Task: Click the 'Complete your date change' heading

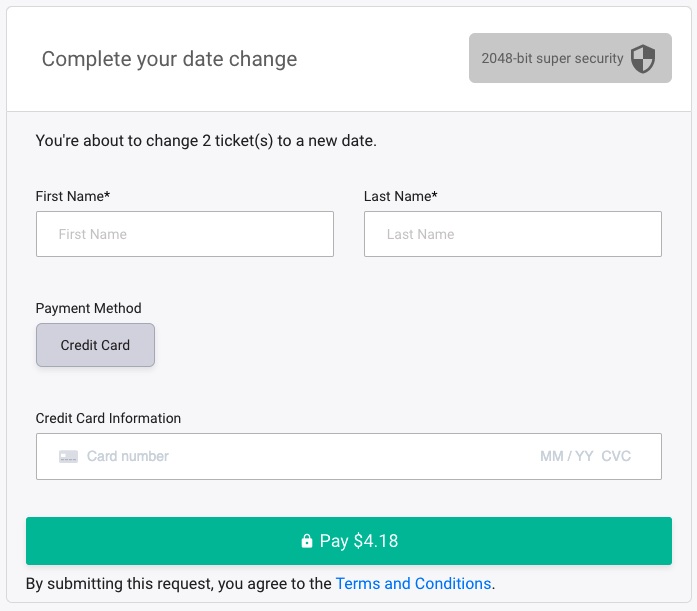Action: 169,59
